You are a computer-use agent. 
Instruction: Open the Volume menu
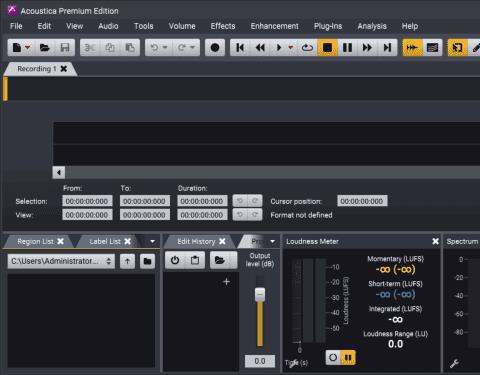182,26
